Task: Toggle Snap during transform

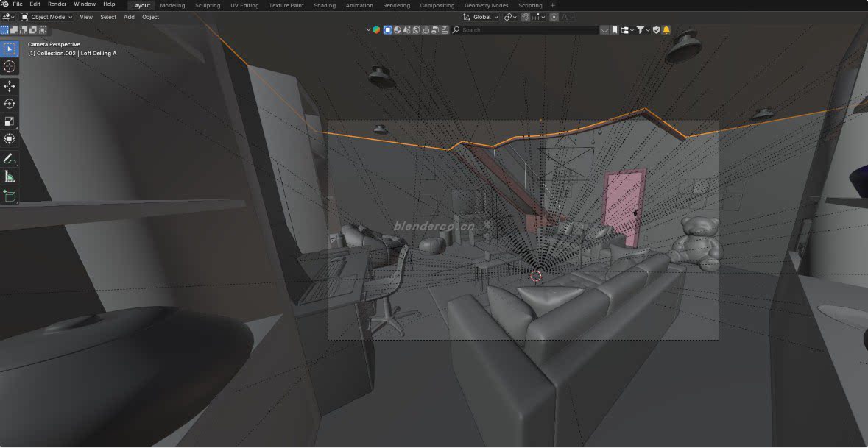Action: pos(526,17)
